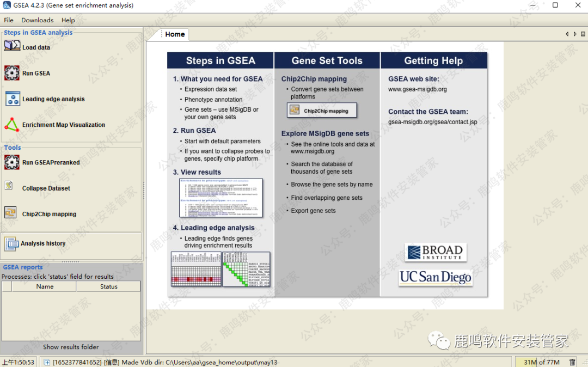The height and width of the screenshot is (367, 588).
Task: Click the Broad Institute logo
Action: pyautogui.click(x=436, y=252)
